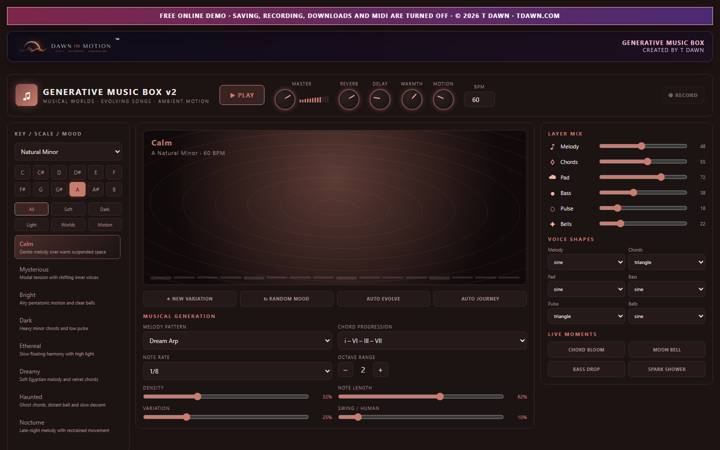Switch to the Light mood filter tab

32,225
